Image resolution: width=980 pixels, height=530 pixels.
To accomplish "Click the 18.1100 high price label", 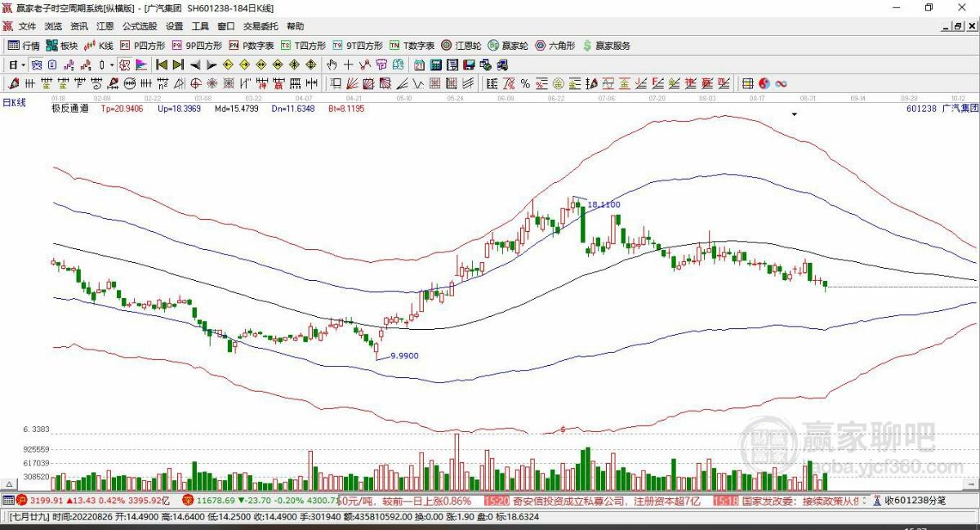I will coord(604,204).
